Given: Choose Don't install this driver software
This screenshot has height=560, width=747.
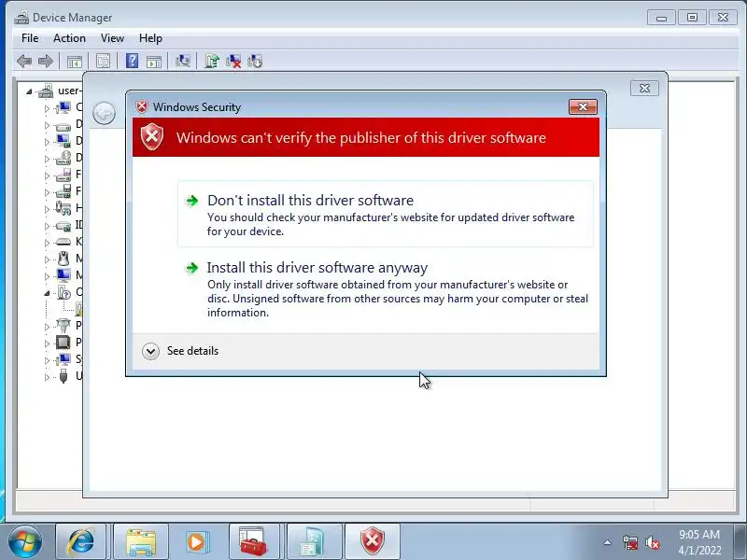Looking at the screenshot, I should click(x=386, y=214).
